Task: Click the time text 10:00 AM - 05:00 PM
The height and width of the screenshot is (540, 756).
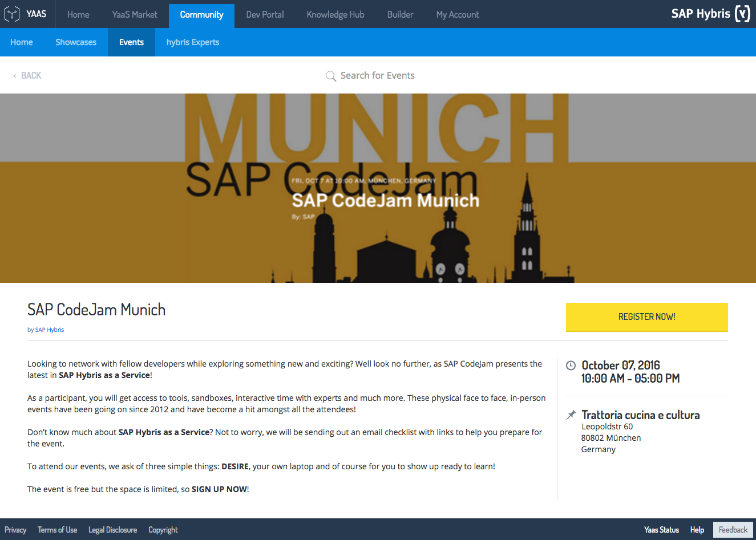Action: (630, 379)
